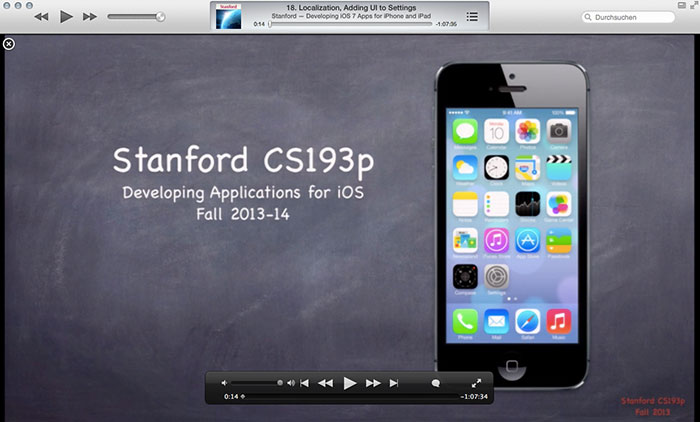
Task: Jump to the previous chapter in overlay controls
Action: coord(304,383)
